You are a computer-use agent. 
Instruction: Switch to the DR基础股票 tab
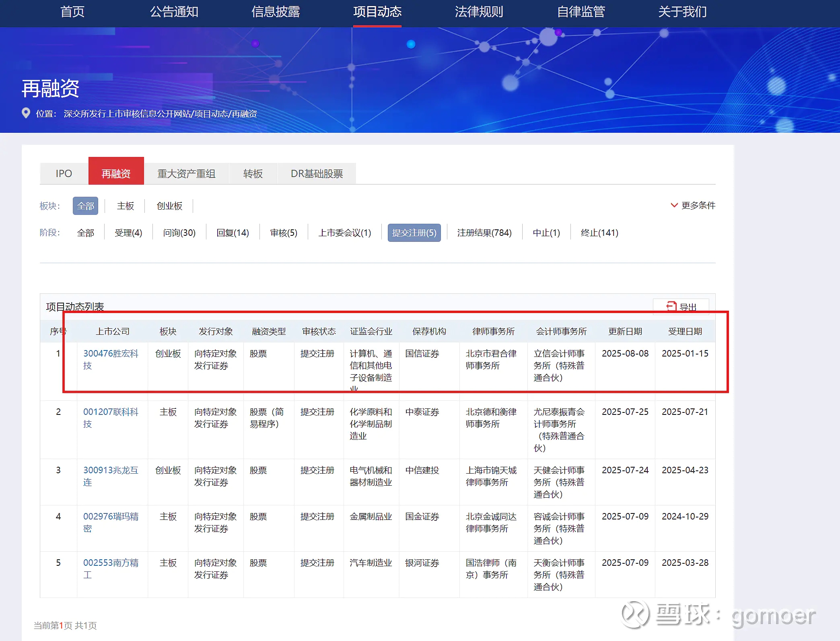(x=317, y=173)
